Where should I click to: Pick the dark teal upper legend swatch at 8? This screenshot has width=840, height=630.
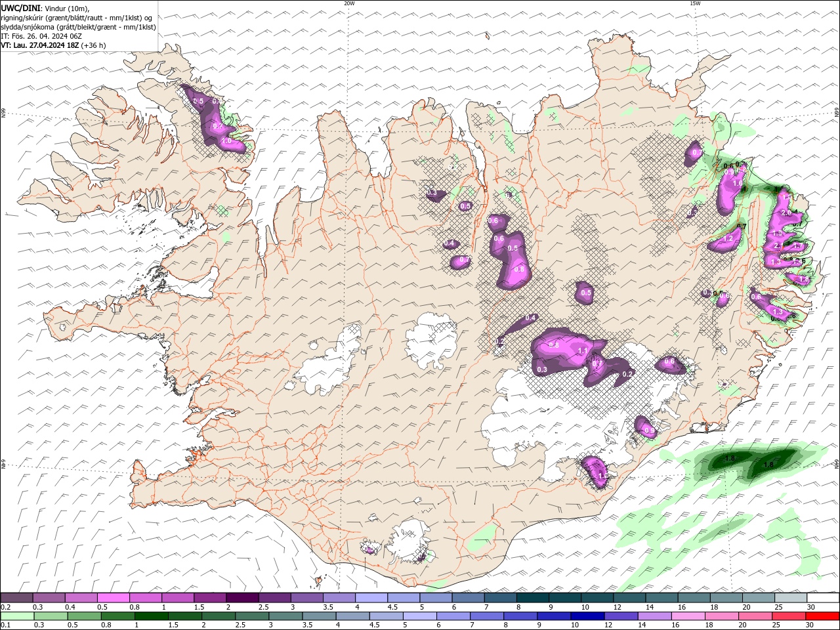(x=532, y=598)
